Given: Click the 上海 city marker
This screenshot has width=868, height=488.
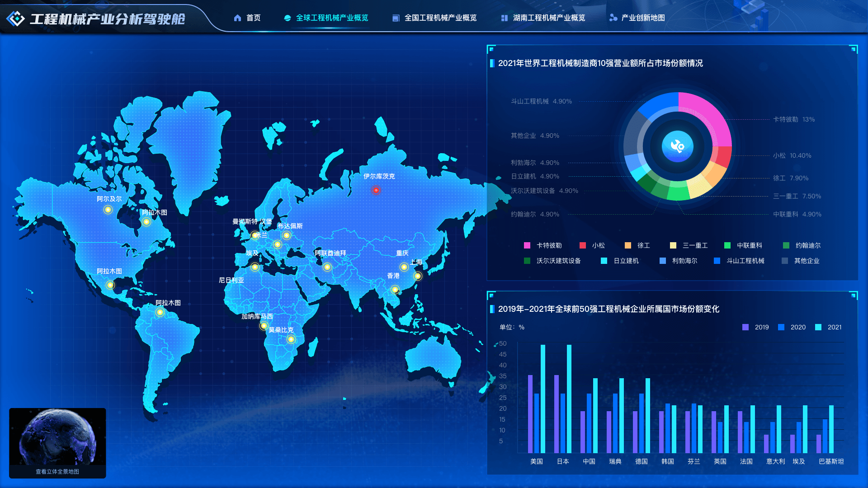Looking at the screenshot, I should tap(417, 276).
